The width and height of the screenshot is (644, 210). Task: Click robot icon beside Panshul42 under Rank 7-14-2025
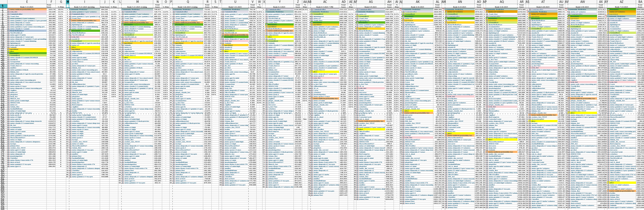point(608,9)
